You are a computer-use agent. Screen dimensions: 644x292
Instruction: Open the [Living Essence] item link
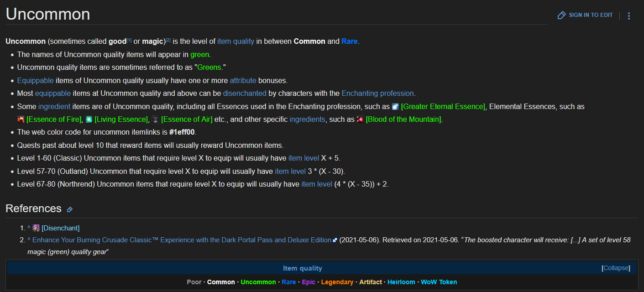coord(121,120)
